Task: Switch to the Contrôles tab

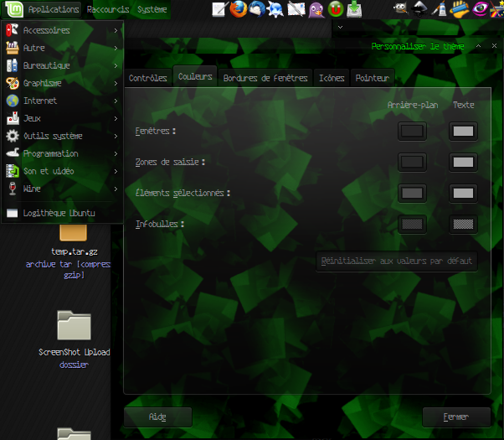Action: point(148,78)
